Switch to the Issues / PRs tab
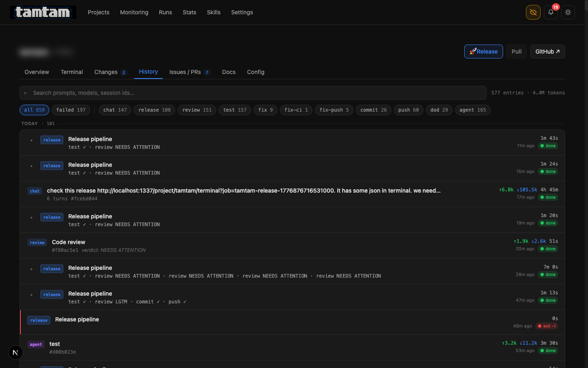Screen dimensions: 588x368 coord(190,72)
